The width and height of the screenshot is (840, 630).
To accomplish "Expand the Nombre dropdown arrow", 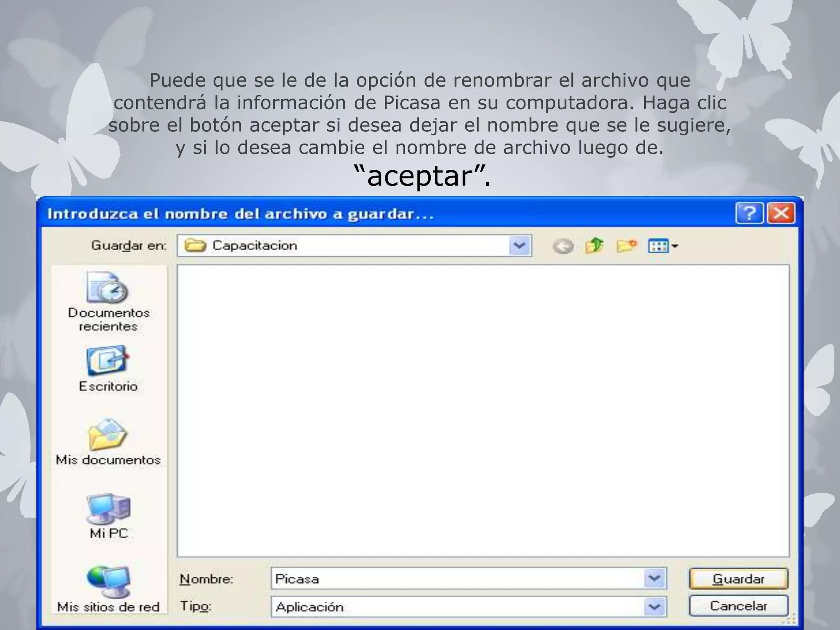I will pyautogui.click(x=654, y=579).
